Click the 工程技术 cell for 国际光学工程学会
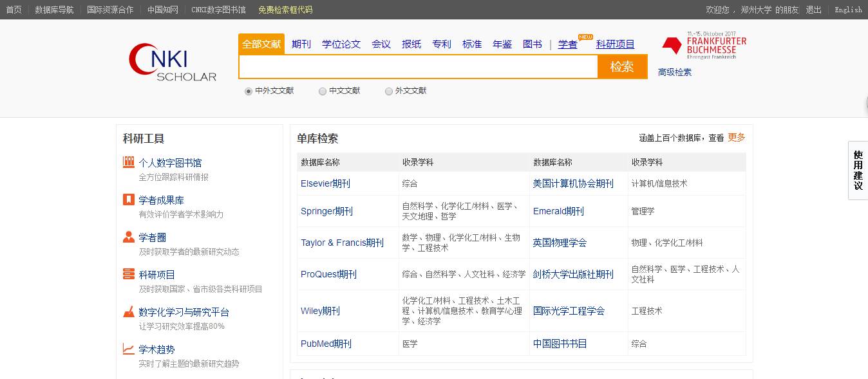The width and height of the screenshot is (868, 379). pyautogui.click(x=646, y=311)
